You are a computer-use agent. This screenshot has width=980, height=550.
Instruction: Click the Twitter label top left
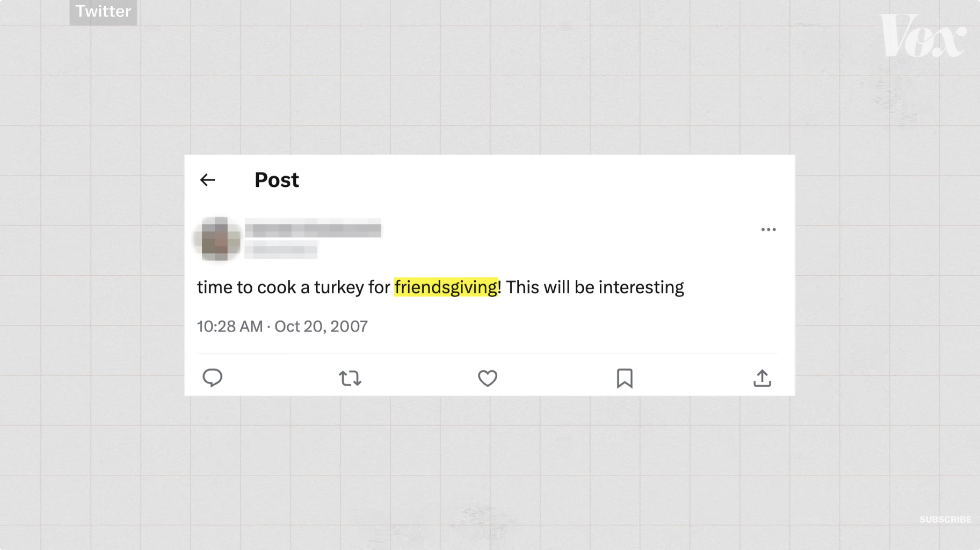(103, 11)
